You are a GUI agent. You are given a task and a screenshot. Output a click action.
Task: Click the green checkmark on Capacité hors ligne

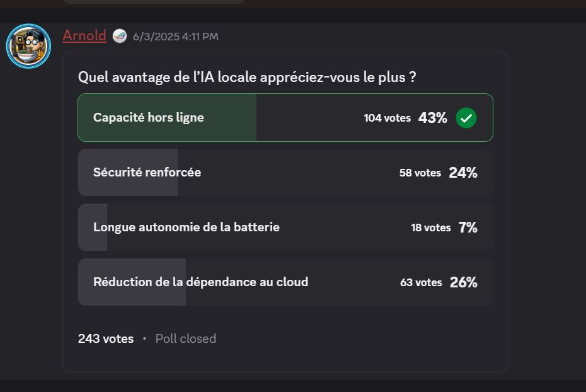point(466,117)
